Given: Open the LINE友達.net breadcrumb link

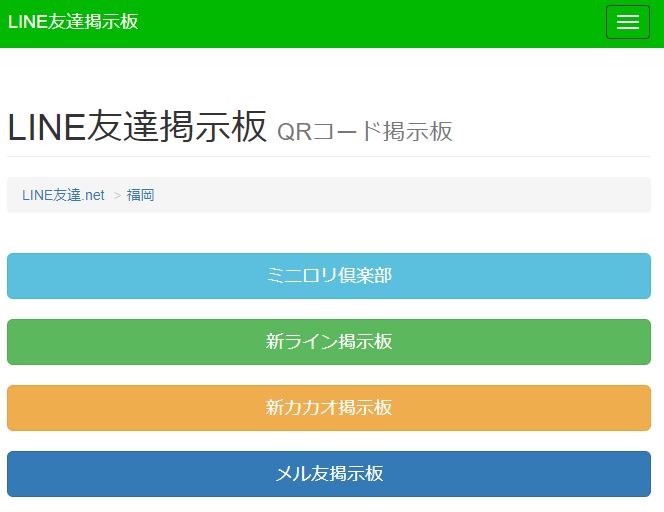Looking at the screenshot, I should click(63, 195).
